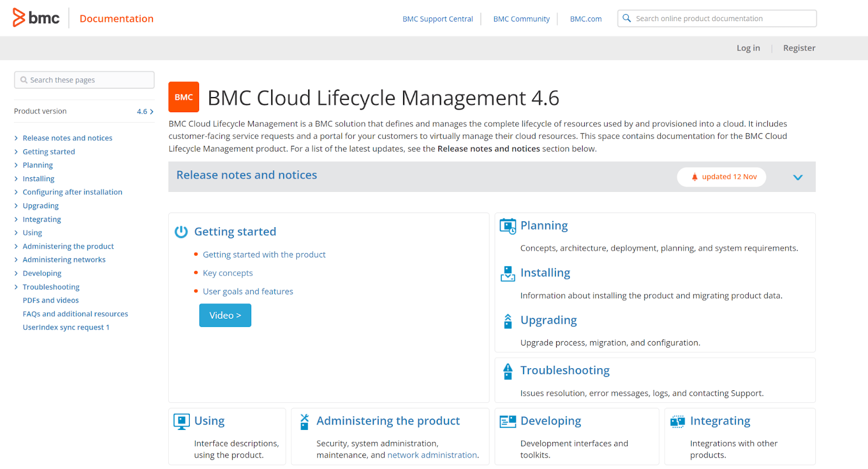Expand the Upgrading sidebar arrow

pos(16,206)
